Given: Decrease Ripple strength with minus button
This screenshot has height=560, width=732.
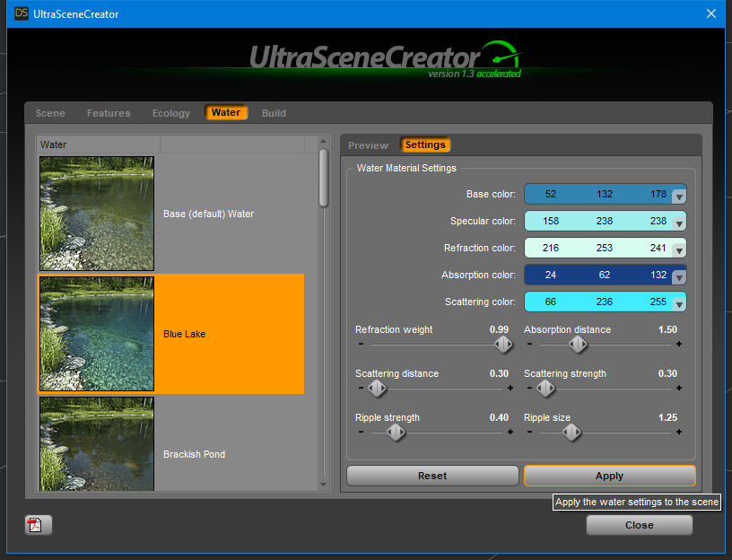Looking at the screenshot, I should click(361, 432).
